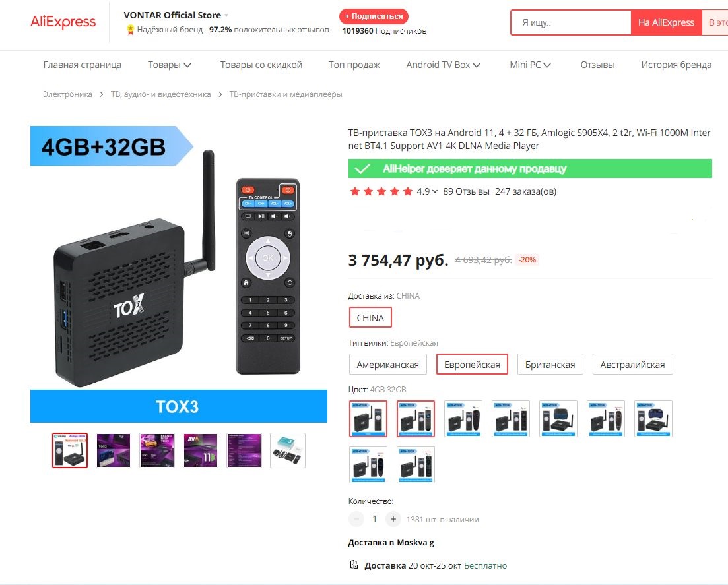Open the Топ продаж tab
The width and height of the screenshot is (728, 585).
354,65
